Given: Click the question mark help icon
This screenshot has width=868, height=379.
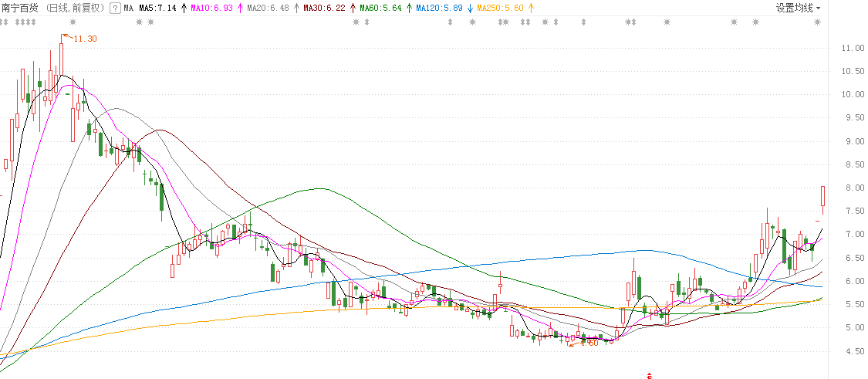Looking at the screenshot, I should pos(115,8).
